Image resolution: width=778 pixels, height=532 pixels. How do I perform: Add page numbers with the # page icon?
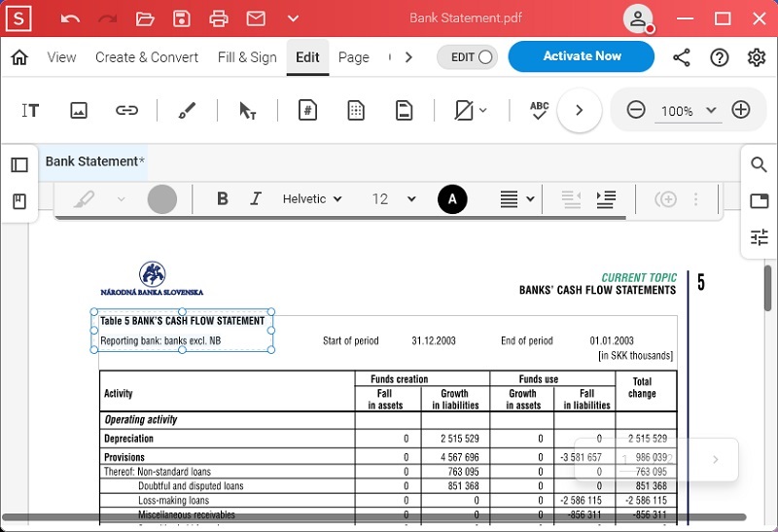coord(307,110)
